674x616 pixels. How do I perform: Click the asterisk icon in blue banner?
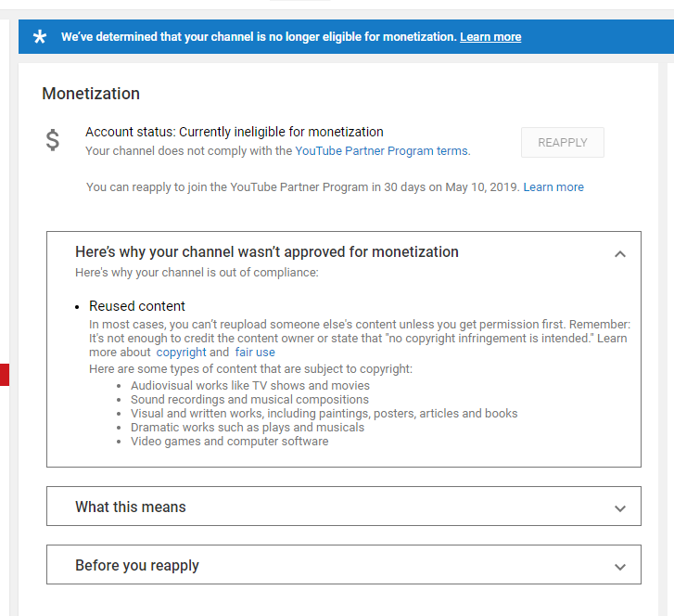tap(40, 36)
